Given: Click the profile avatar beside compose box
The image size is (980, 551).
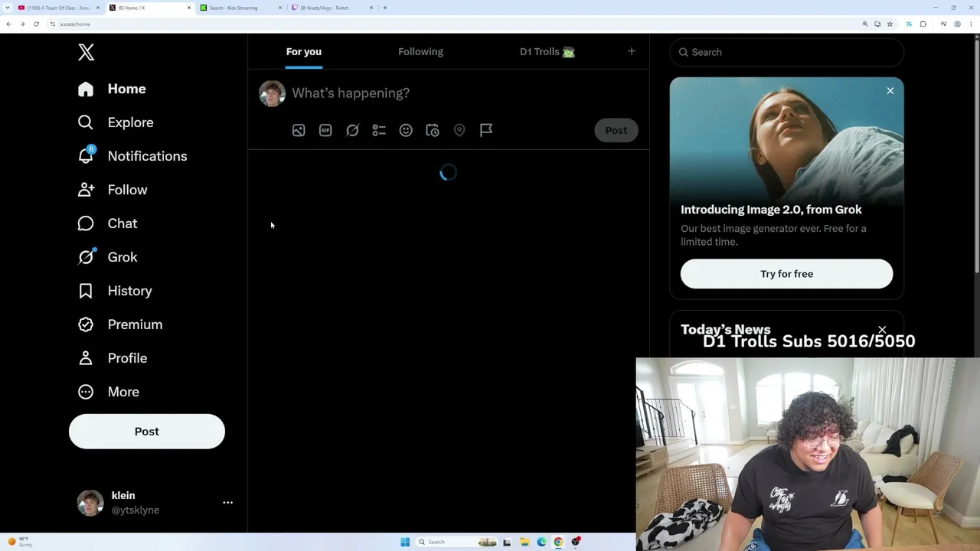Looking at the screenshot, I should [x=272, y=93].
